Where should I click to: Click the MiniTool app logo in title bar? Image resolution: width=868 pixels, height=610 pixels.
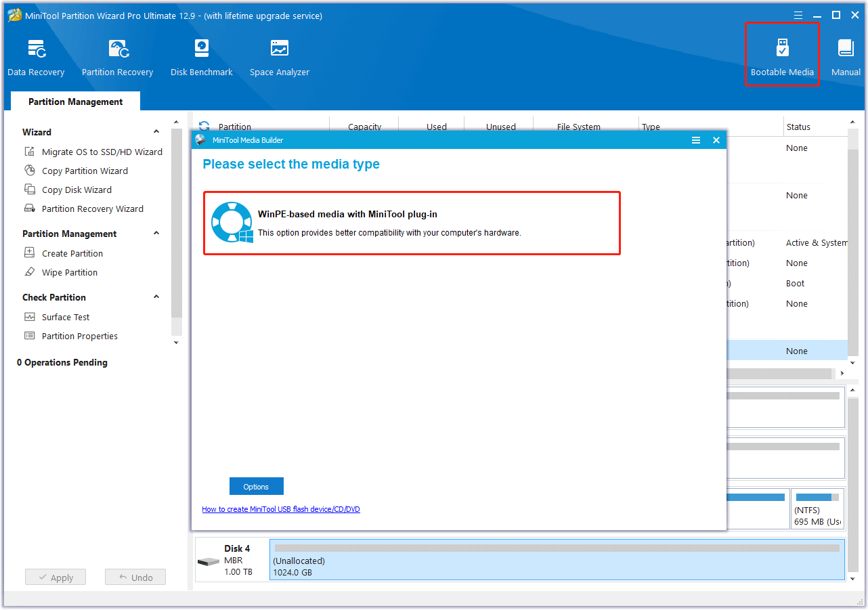click(14, 15)
